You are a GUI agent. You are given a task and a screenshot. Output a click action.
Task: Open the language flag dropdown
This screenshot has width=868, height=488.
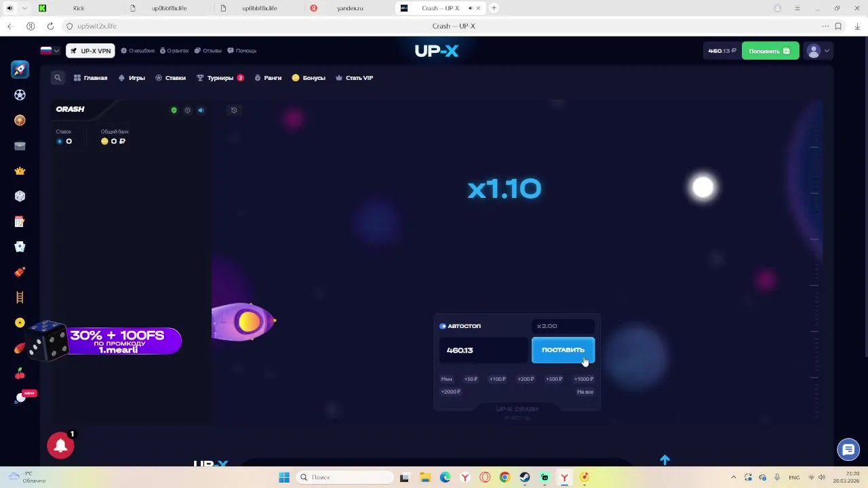click(50, 51)
